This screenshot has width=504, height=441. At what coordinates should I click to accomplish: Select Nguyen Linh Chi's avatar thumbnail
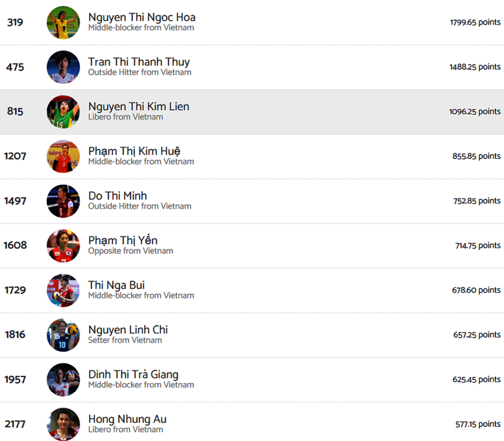pyautogui.click(x=63, y=335)
